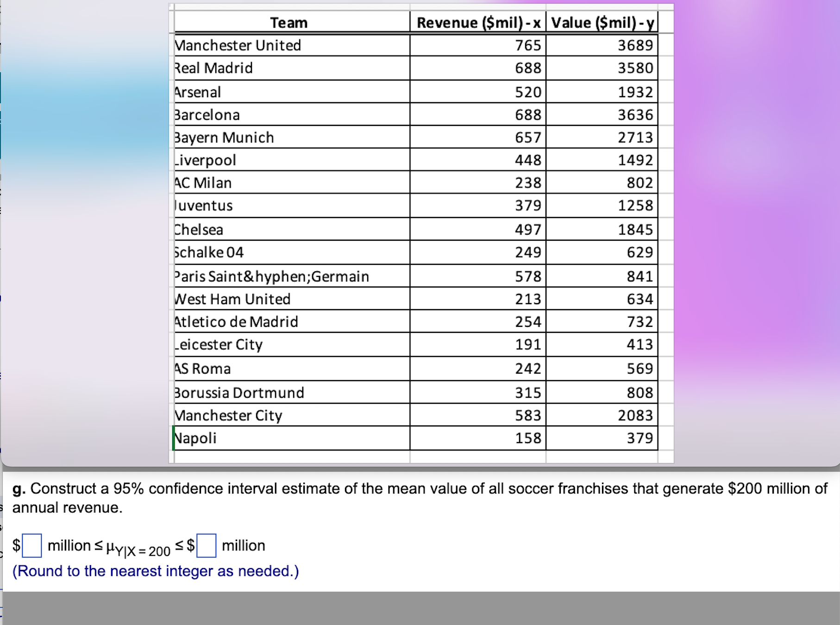Click the Manchester United team cell
Viewport: 840px width, 625px height.
(292, 45)
